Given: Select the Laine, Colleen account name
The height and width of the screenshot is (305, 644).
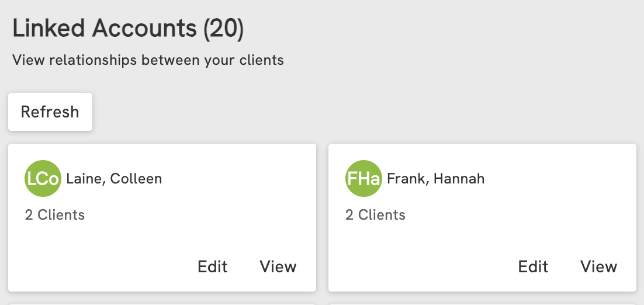Looking at the screenshot, I should point(114,179).
